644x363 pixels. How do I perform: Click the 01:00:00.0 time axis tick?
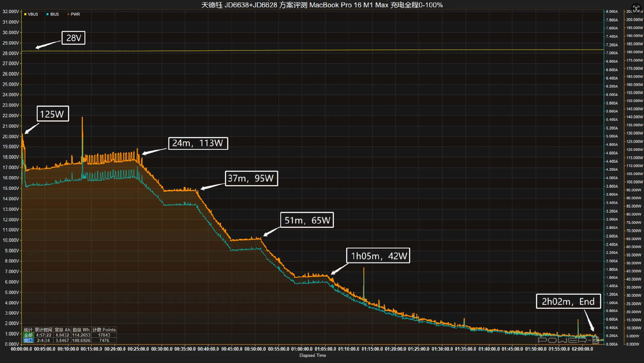point(302,349)
